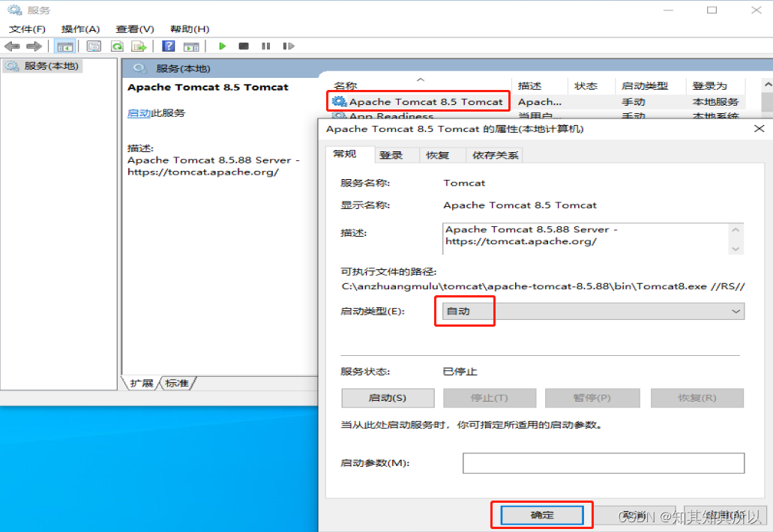Image resolution: width=773 pixels, height=532 pixels.
Task: Click the disabled 暂停(P) button
Action: [x=592, y=398]
